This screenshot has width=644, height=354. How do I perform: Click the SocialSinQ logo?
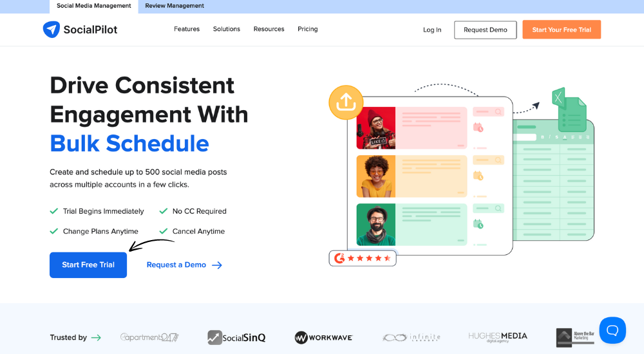click(x=236, y=337)
